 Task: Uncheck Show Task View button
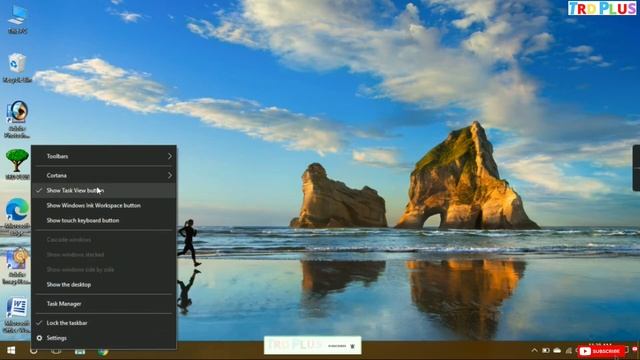click(104, 190)
